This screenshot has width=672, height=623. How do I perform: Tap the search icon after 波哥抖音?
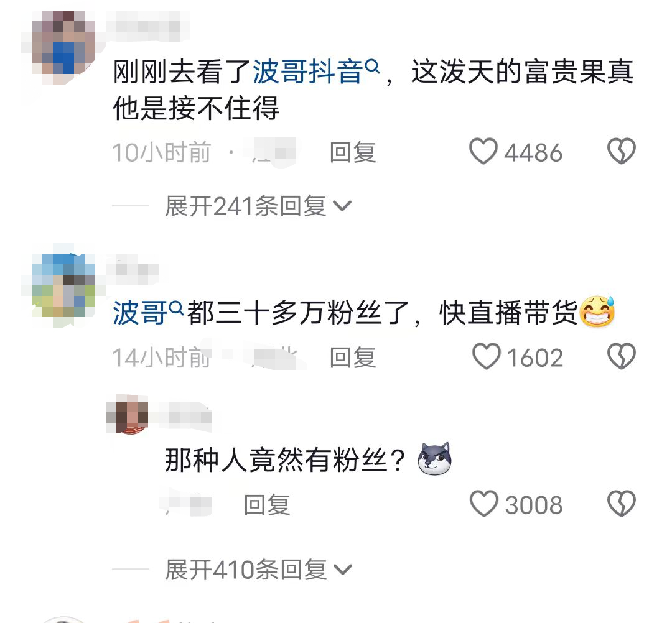372,66
